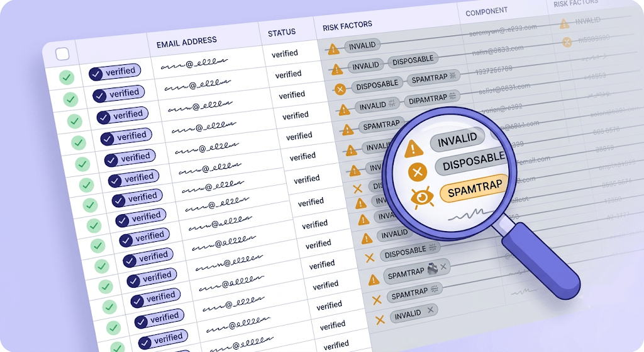644x352 pixels.
Task: Click the orange warning triangle inside the magnifier
Action: tap(413, 149)
